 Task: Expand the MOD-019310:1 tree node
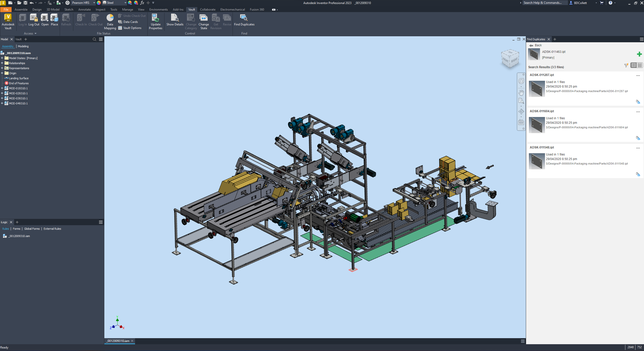[x=2, y=88]
